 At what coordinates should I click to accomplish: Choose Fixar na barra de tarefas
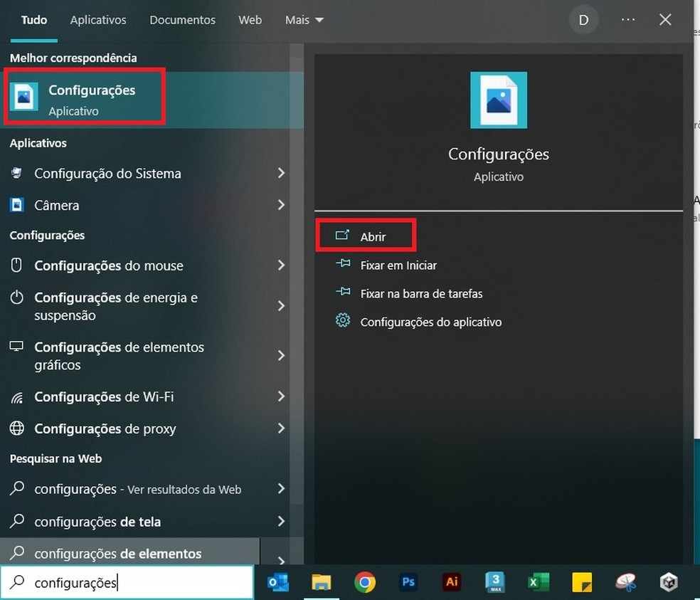click(421, 293)
